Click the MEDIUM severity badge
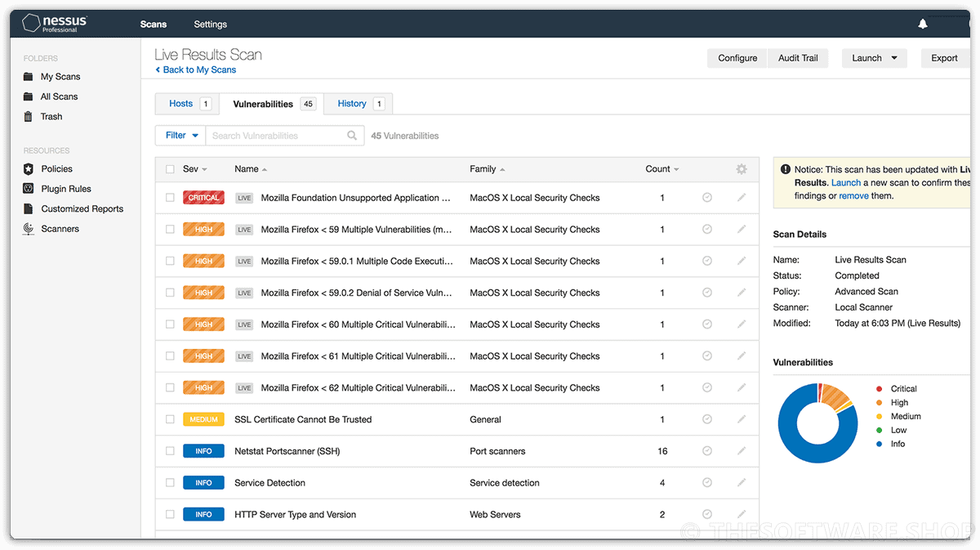The height and width of the screenshot is (550, 980). (203, 419)
